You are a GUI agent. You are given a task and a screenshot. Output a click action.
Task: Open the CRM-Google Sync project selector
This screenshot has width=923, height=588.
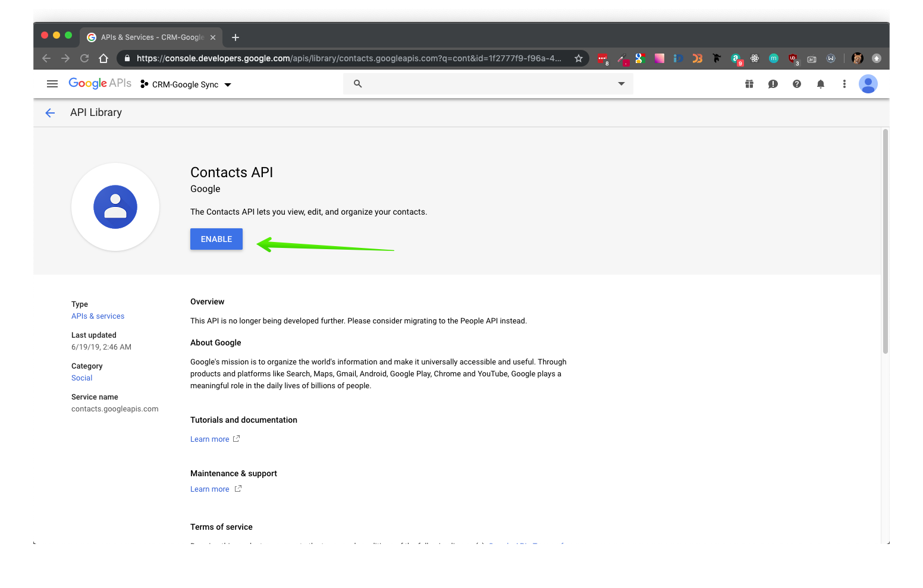186,84
